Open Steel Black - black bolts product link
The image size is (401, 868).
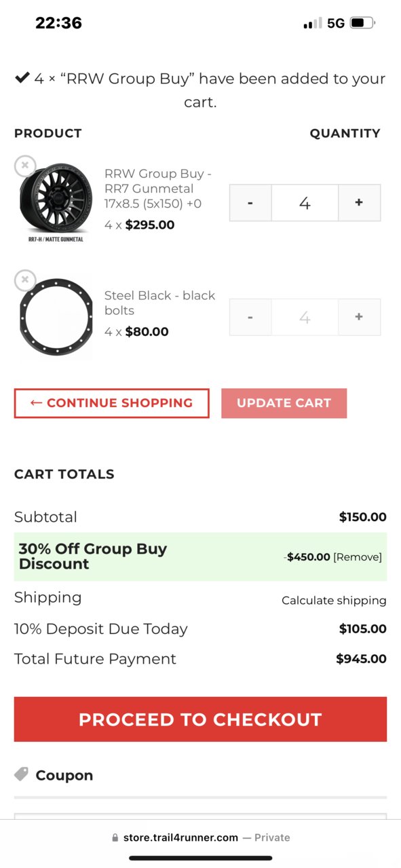pyautogui.click(x=159, y=303)
